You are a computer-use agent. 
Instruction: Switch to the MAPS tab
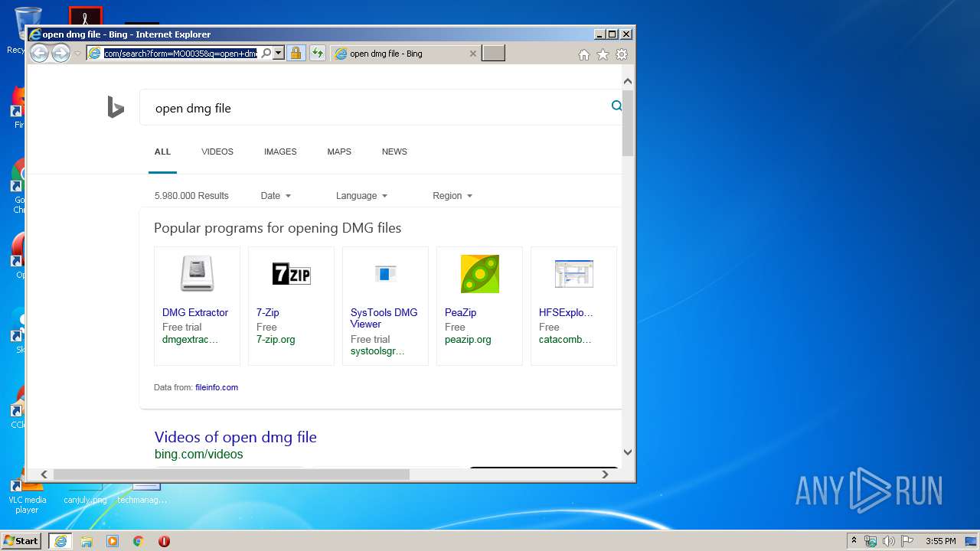click(339, 152)
